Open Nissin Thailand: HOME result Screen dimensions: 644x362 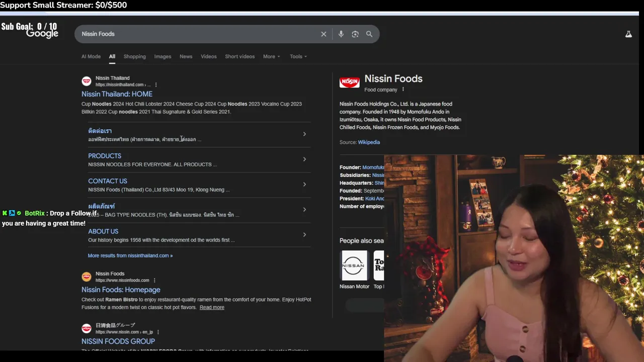[x=117, y=94]
